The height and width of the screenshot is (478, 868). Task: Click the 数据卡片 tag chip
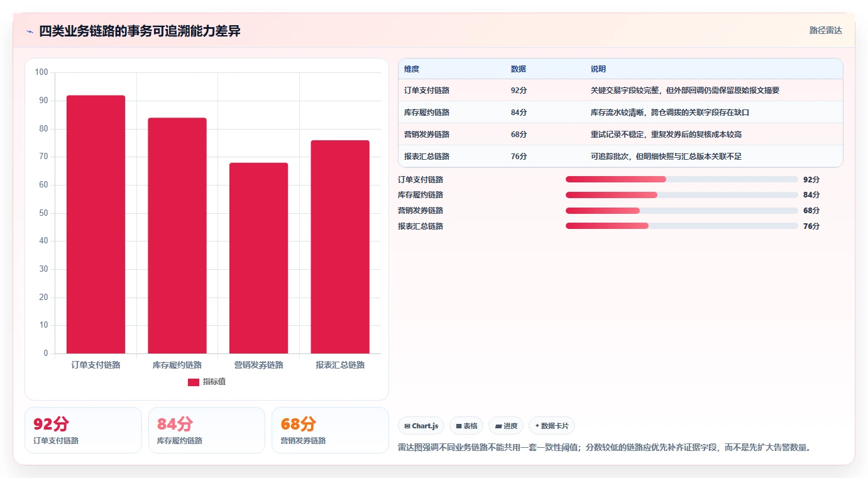point(552,426)
